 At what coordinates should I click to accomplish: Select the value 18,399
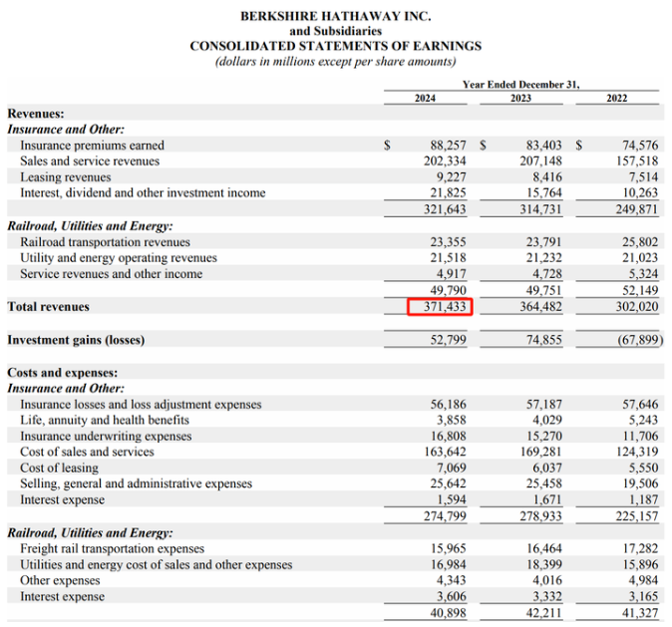pos(544,565)
